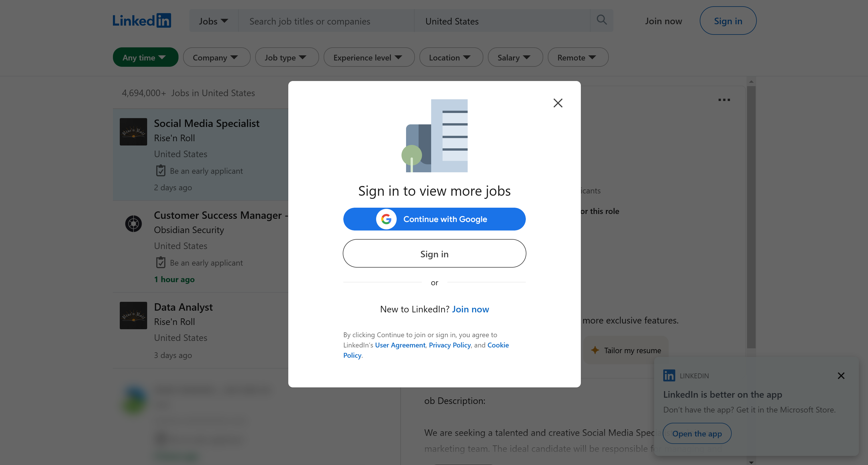Click the Rise'n Roll company logo
This screenshot has width=868, height=465.
(x=133, y=132)
